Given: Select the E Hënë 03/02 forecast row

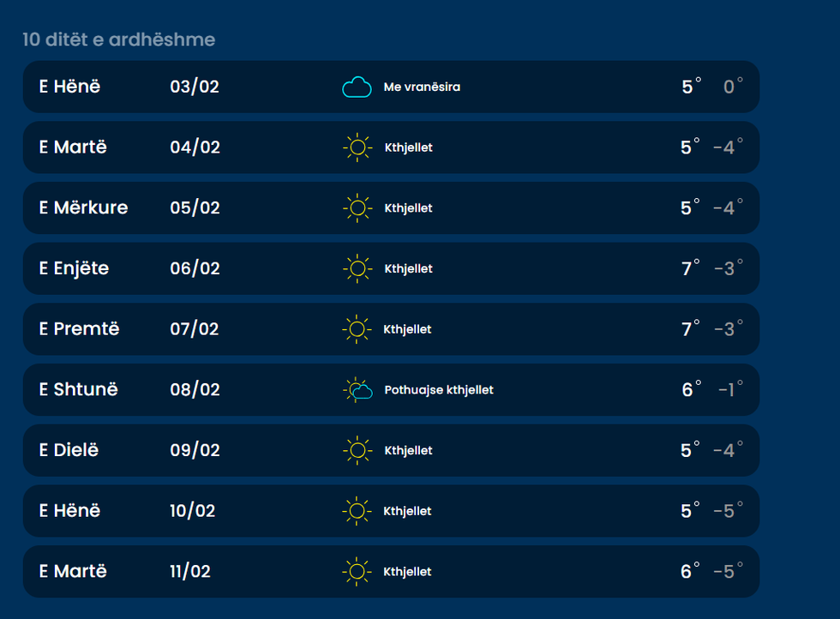Looking at the screenshot, I should coord(391,87).
